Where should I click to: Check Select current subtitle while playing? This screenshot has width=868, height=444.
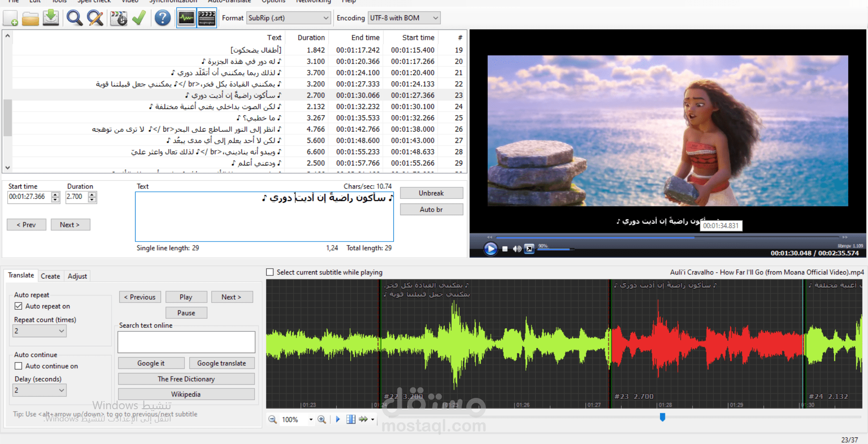270,272
